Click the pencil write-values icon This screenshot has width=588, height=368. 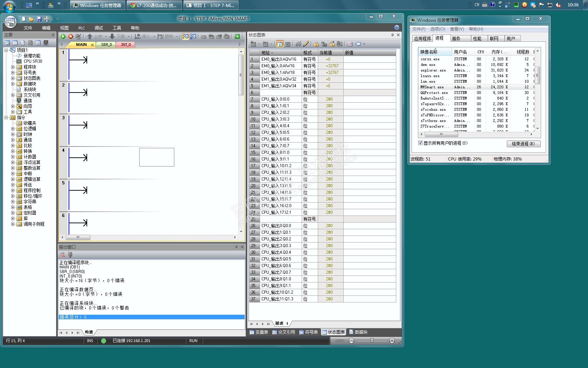(x=306, y=44)
